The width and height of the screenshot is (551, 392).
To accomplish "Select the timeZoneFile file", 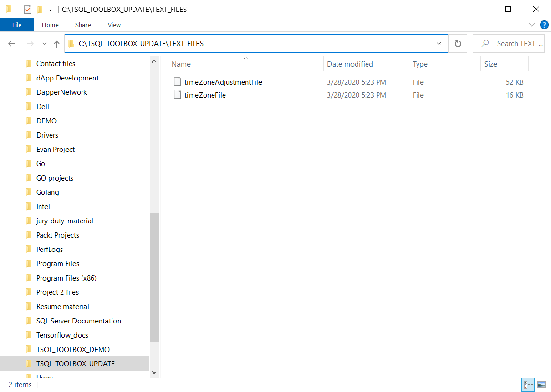I will tap(205, 95).
